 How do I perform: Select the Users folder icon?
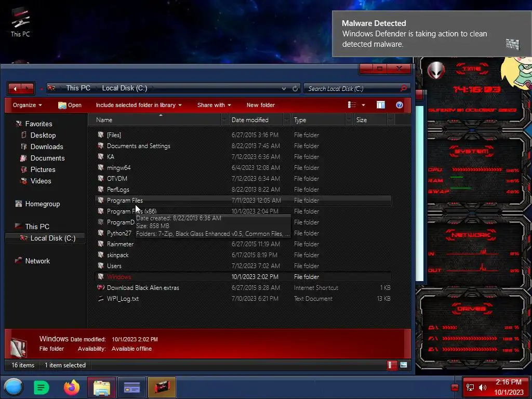100,265
